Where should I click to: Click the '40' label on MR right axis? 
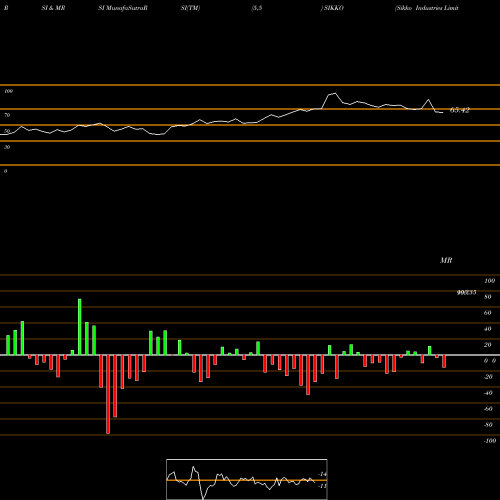[x=488, y=329]
